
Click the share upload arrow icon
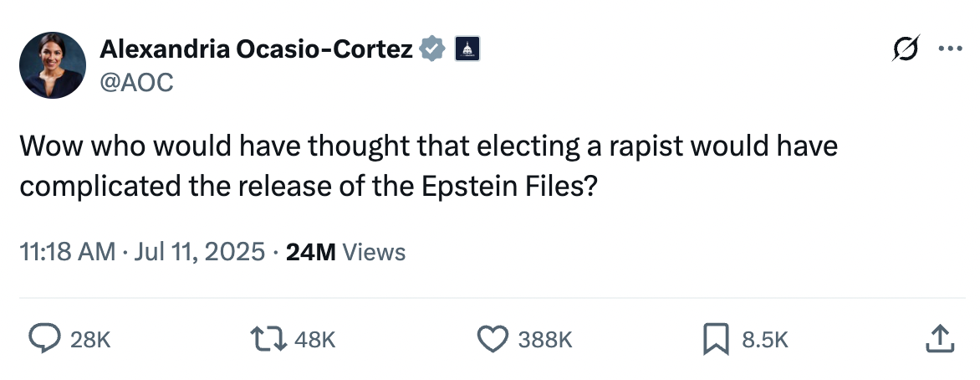pyautogui.click(x=940, y=338)
